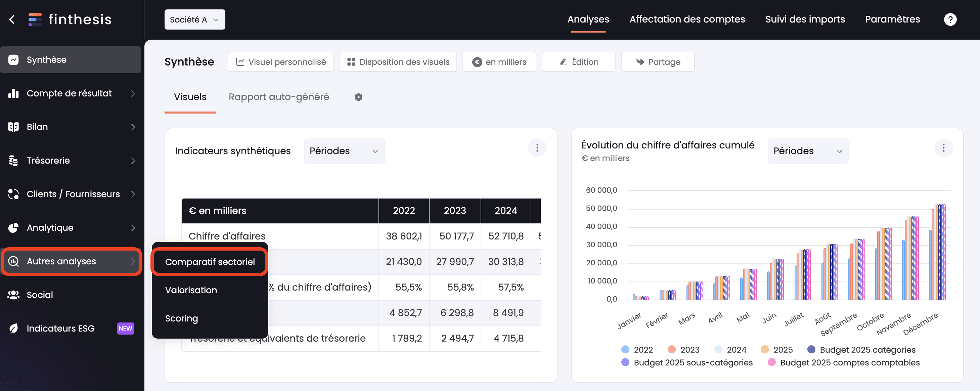Click the 8 491,9 value in table
Screen dimensions: 980x391
click(x=508, y=313)
